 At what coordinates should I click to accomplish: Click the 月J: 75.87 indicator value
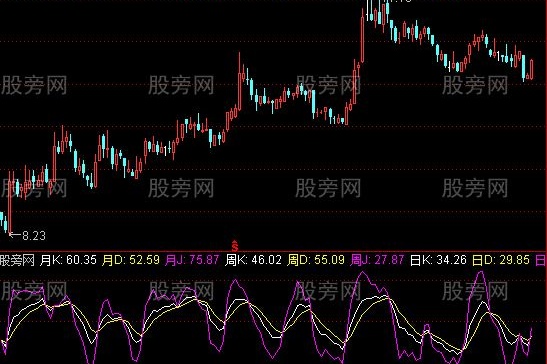(x=192, y=260)
